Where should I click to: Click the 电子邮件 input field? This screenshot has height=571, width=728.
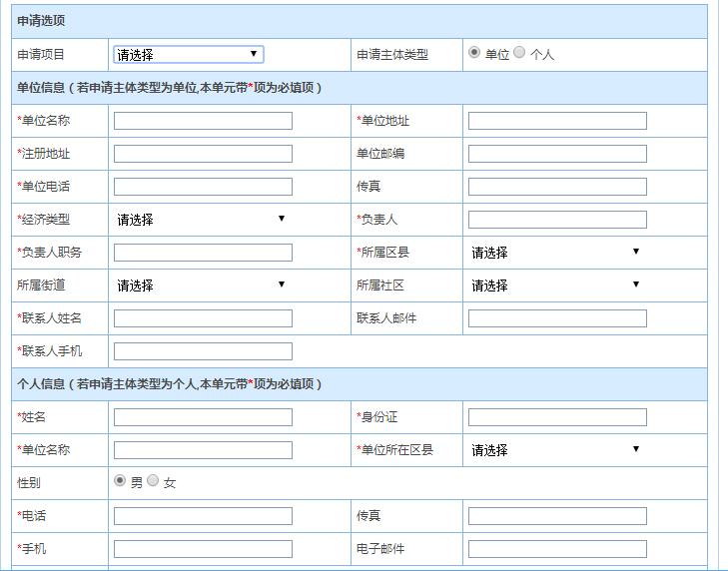(x=557, y=549)
